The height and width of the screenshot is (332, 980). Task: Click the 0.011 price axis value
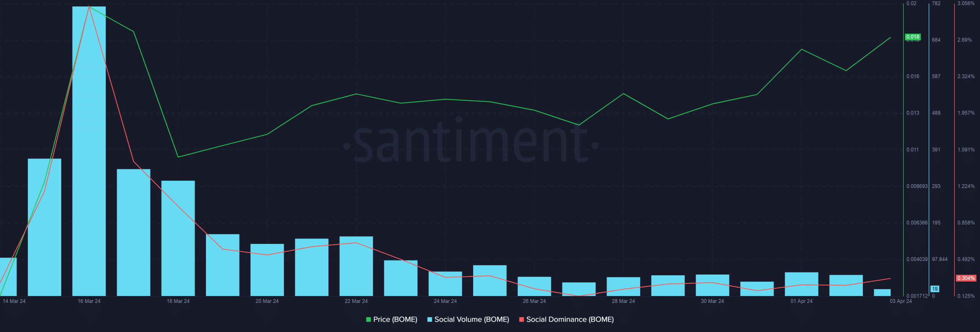[x=913, y=149]
